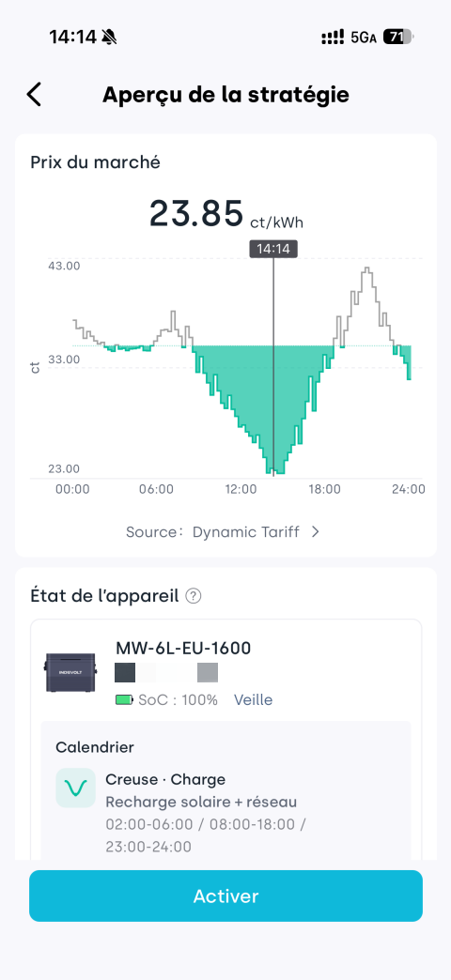
Task: Activate the strategy with Activer button
Action: [225, 896]
